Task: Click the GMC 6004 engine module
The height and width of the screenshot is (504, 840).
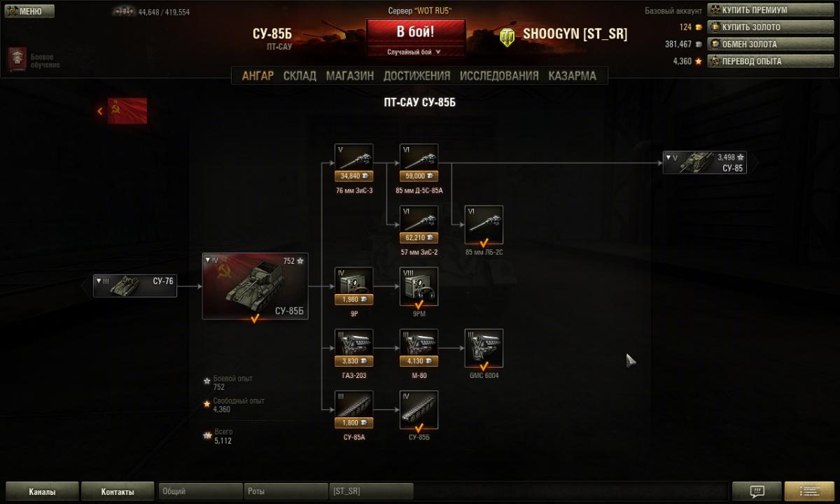Action: [484, 348]
